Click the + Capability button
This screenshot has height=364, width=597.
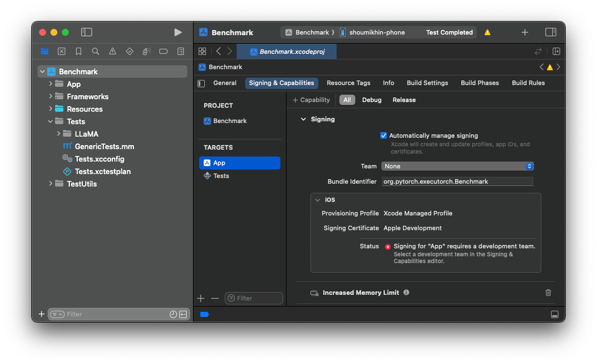point(311,100)
